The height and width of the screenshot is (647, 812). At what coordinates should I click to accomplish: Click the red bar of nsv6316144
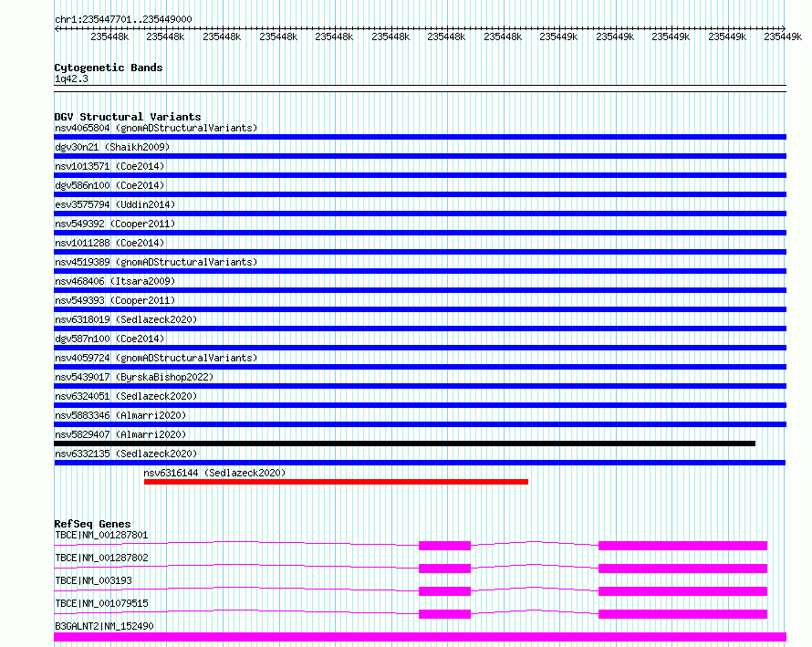336,482
